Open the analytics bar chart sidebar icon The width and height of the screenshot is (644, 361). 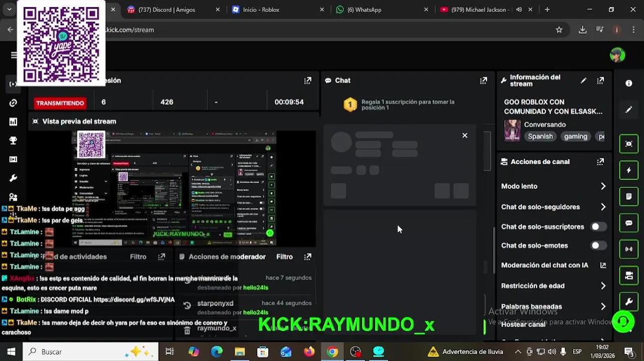[x=13, y=122]
